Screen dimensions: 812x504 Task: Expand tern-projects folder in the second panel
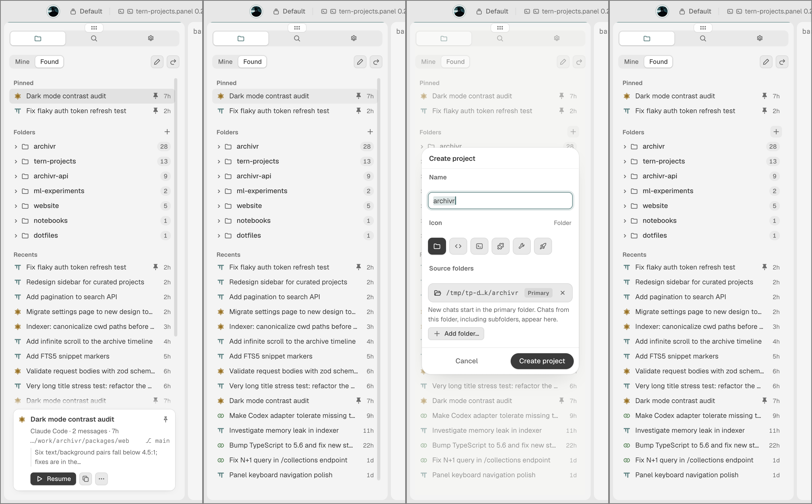click(x=219, y=161)
